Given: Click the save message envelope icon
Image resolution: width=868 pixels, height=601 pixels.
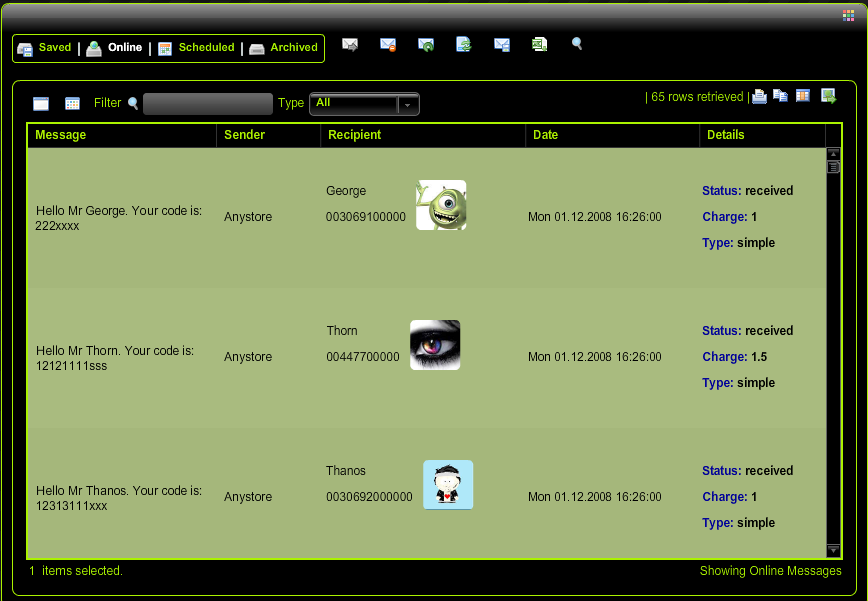Looking at the screenshot, I should 502,44.
